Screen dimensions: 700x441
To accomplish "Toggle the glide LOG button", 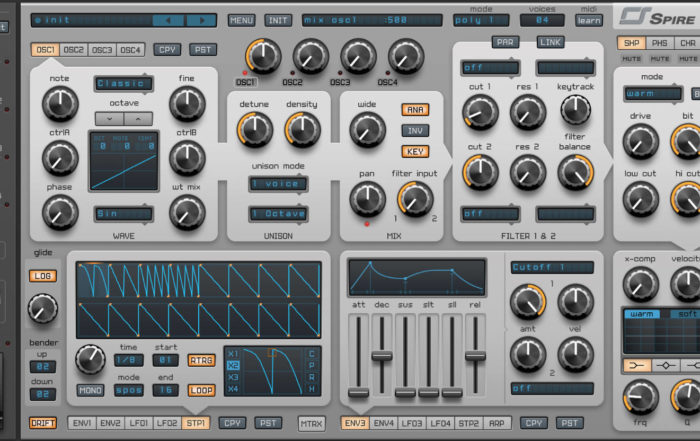I will coord(42,276).
